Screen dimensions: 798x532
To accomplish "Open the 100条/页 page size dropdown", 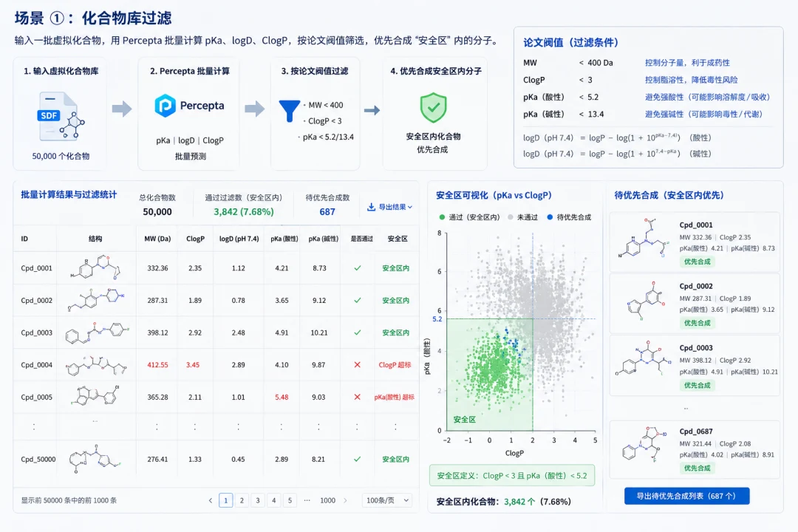I will click(x=386, y=500).
